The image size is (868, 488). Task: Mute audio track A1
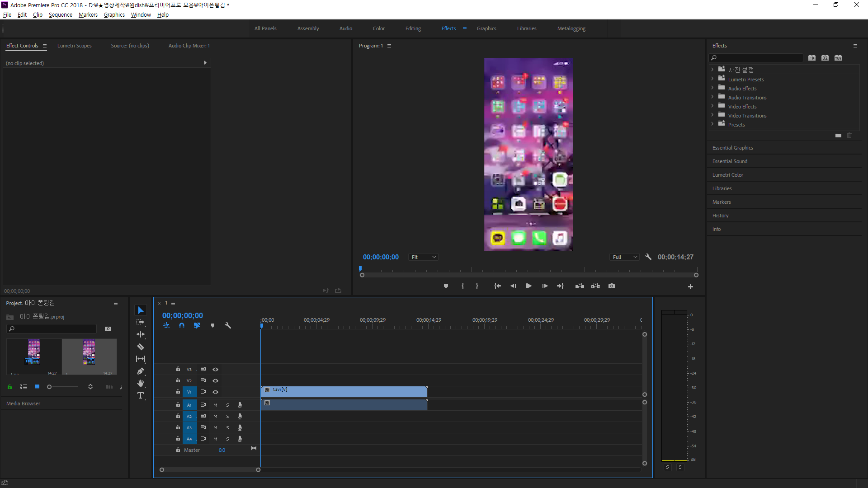(216, 405)
